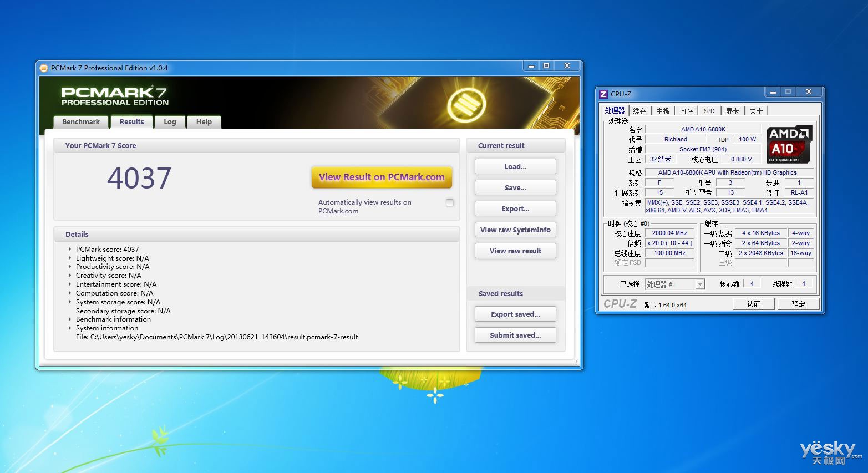Toggle automatically view results on PCMark.com checkbox

(x=449, y=203)
